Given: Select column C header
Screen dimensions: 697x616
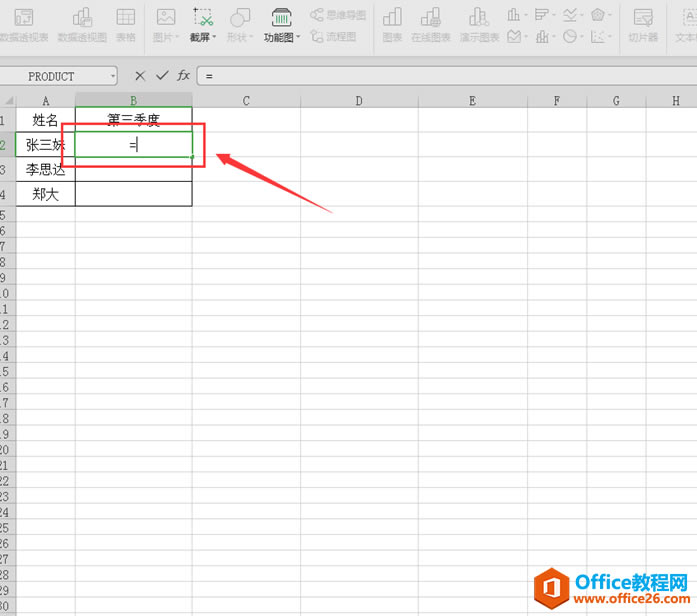Looking at the screenshot, I should click(246, 101).
